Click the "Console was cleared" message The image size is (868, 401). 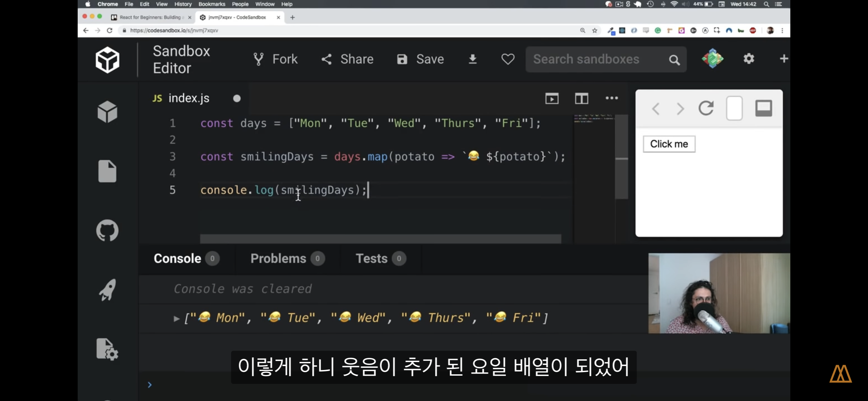[x=243, y=289]
